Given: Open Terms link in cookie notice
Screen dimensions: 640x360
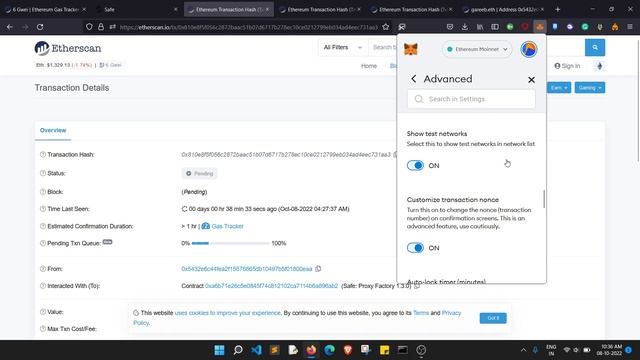Looking at the screenshot, I should [x=421, y=313].
